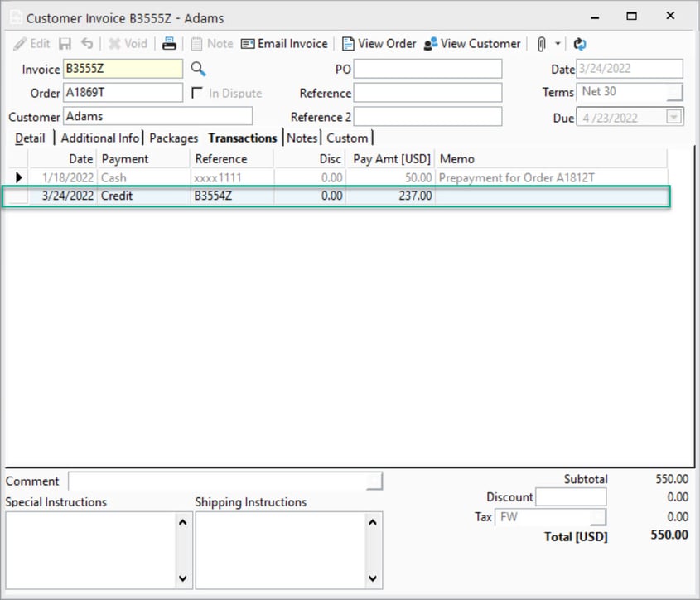Screen dimensions: 700x600
Task: Click the refresh icon on the toolbar
Action: [x=578, y=43]
